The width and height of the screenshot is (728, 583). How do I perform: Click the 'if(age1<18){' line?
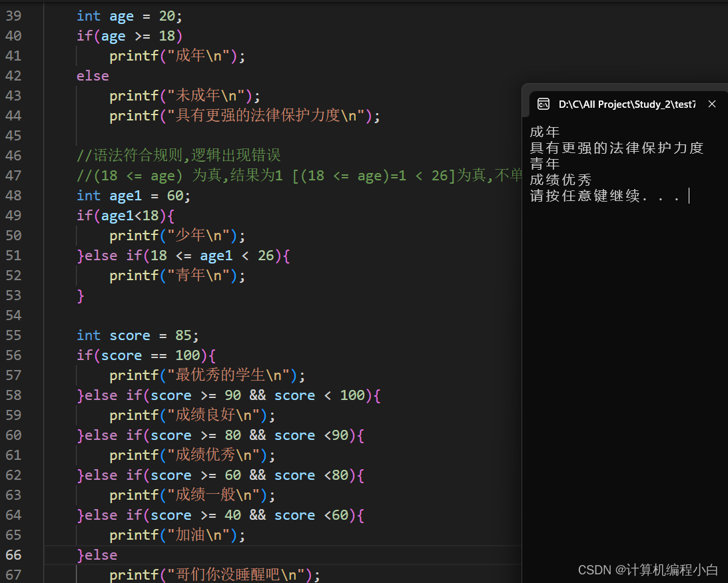(x=125, y=216)
